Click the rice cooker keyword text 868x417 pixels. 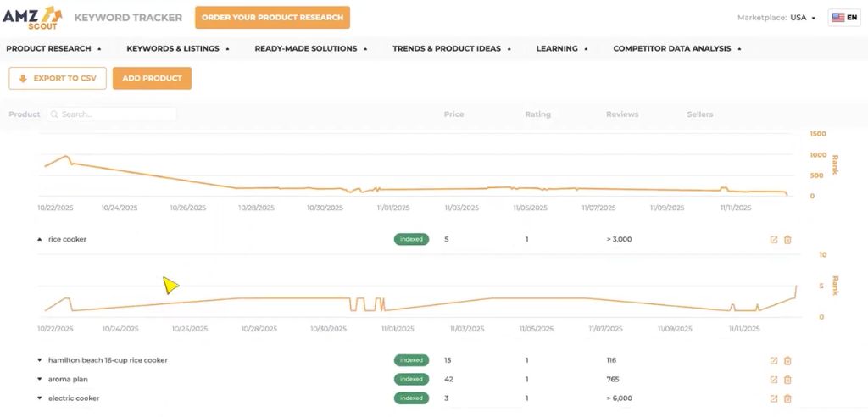click(x=67, y=240)
